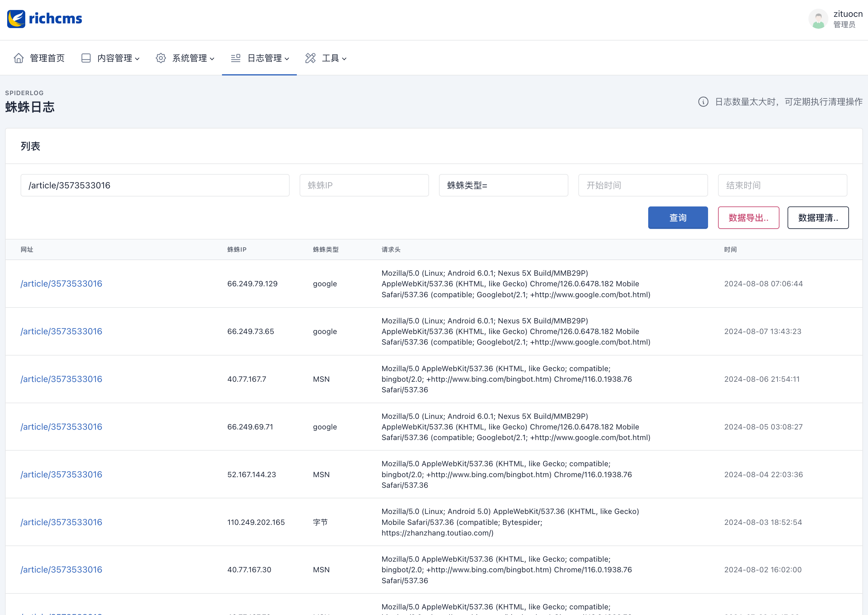Open the first /article/3573533016 link
The width and height of the screenshot is (868, 615).
coord(61,284)
